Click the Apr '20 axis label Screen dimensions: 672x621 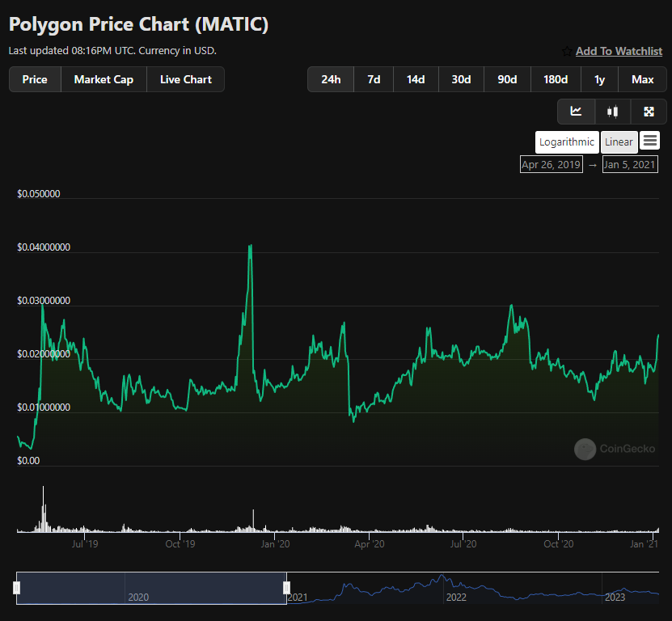click(x=369, y=544)
